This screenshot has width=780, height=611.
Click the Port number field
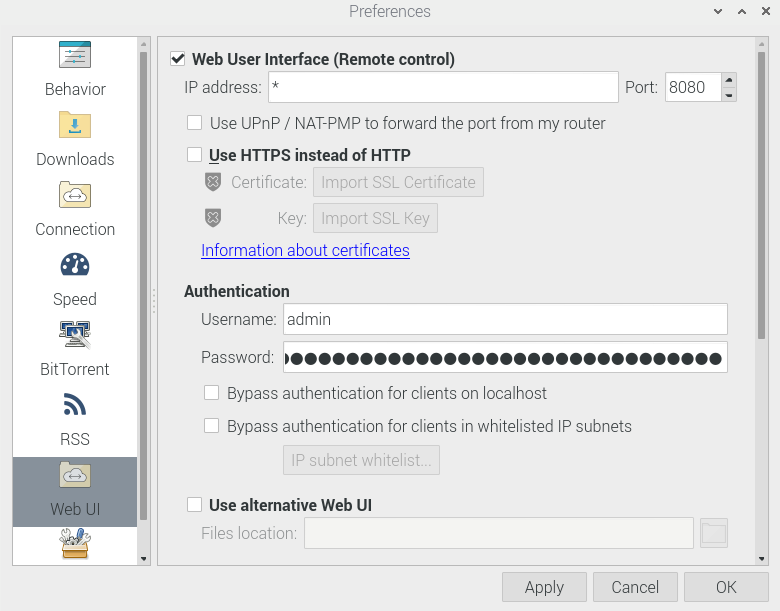[x=693, y=87]
